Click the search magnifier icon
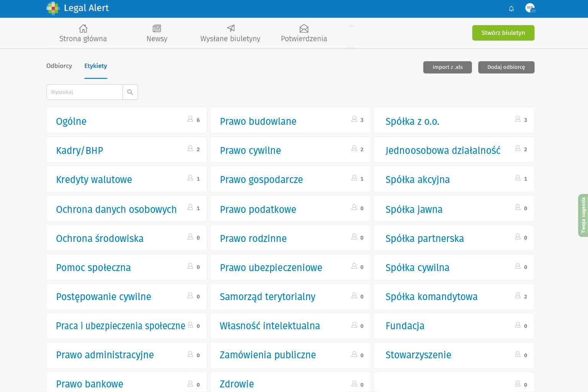This screenshot has height=392, width=588. click(130, 92)
